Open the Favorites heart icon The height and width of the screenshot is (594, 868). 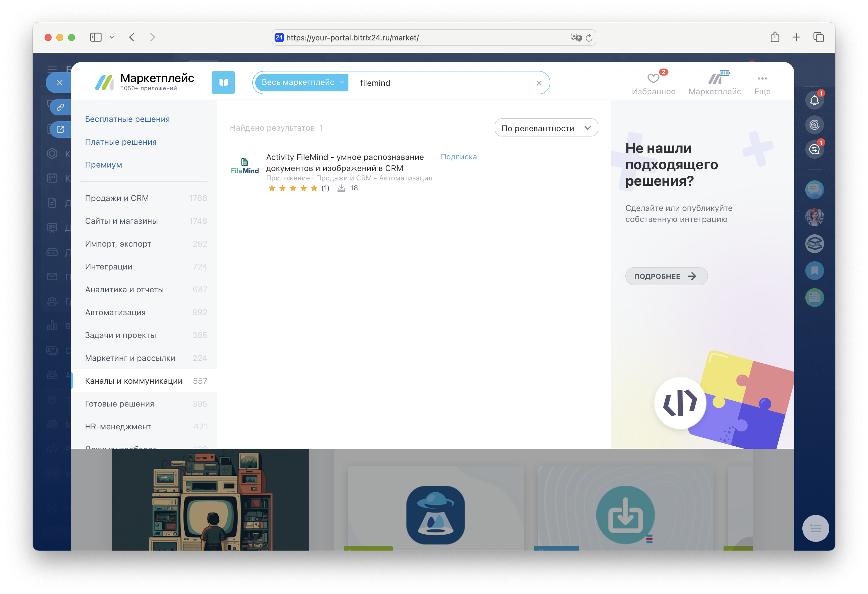click(653, 79)
